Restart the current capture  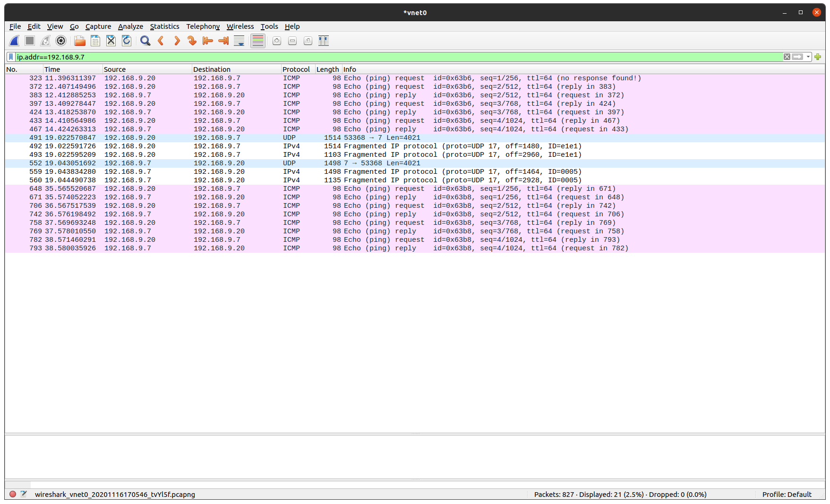pos(45,41)
